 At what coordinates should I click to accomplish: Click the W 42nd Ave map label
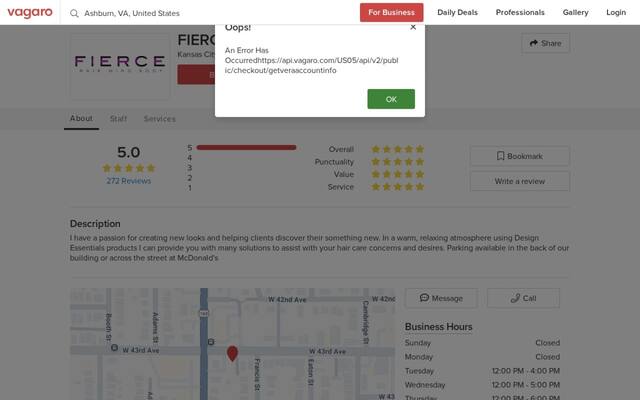[x=287, y=300]
